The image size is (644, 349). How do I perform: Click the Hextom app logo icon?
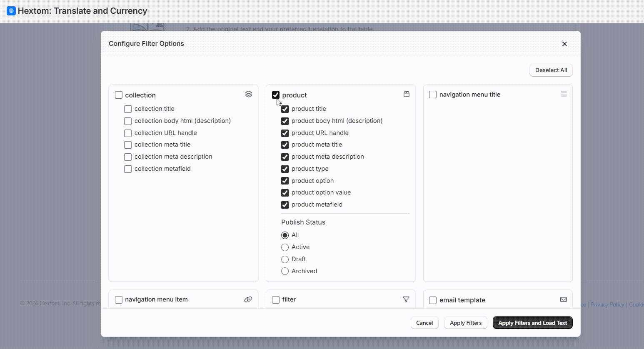[11, 11]
